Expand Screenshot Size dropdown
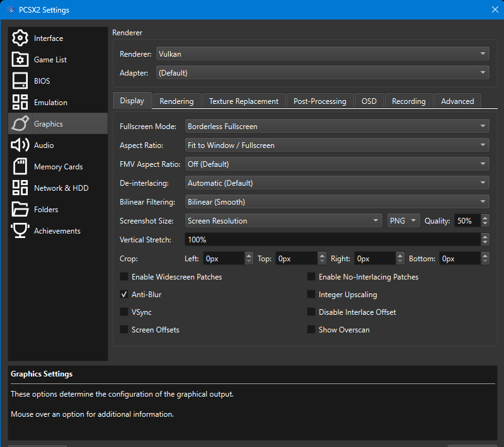 283,220
